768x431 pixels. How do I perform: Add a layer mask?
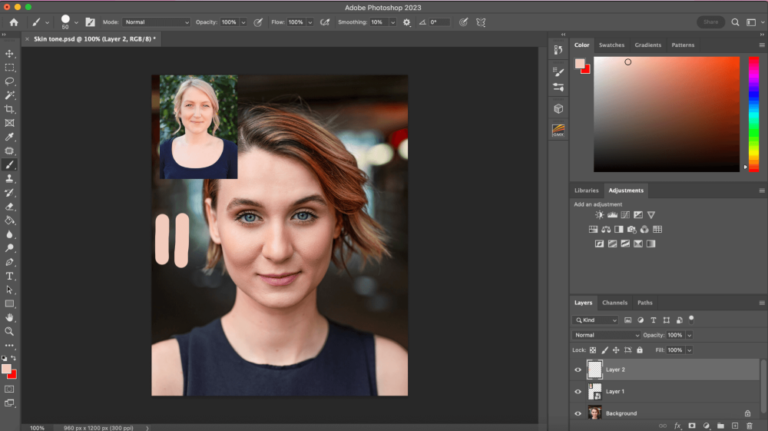692,426
